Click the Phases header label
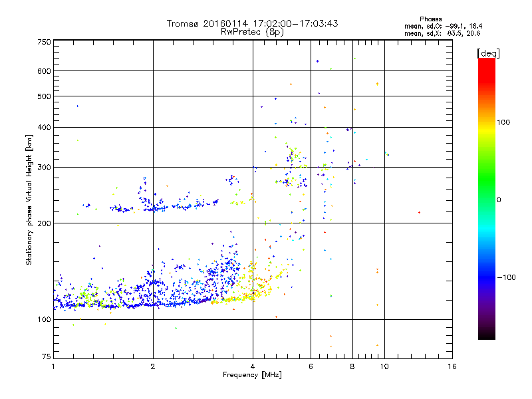The height and width of the screenshot is (399, 532). 430,19
